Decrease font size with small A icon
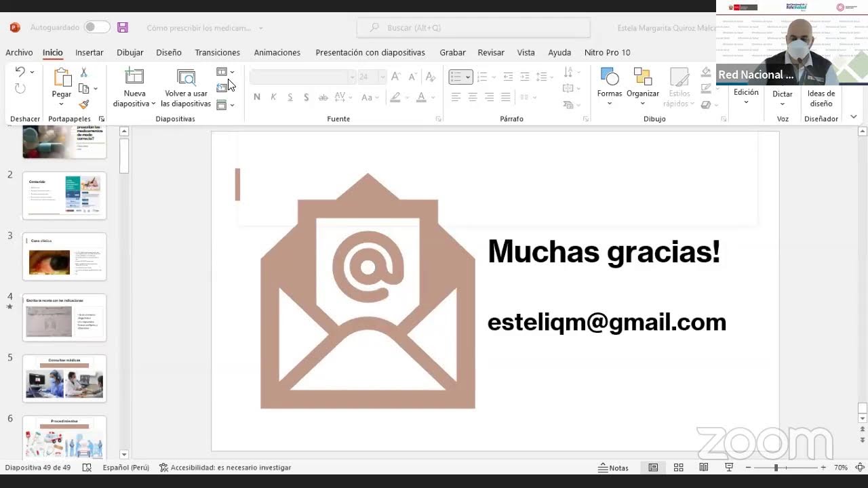Viewport: 868px width, 488px height. [x=412, y=77]
